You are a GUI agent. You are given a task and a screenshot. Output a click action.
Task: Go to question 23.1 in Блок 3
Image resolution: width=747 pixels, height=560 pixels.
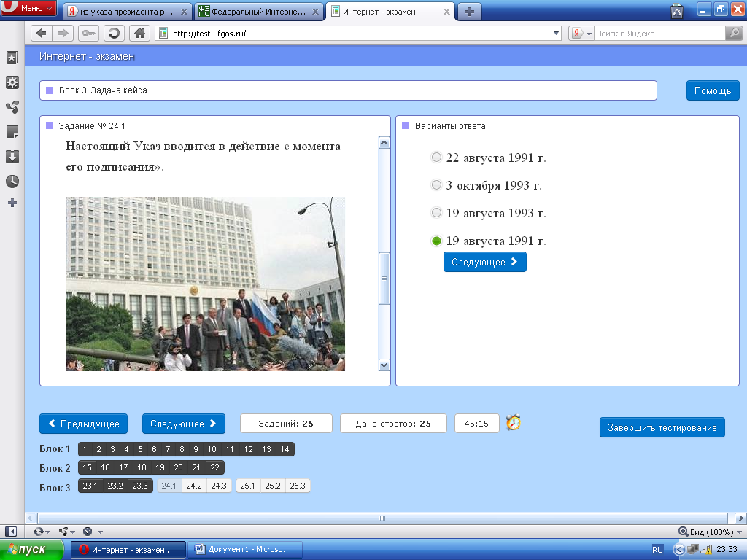(x=90, y=486)
